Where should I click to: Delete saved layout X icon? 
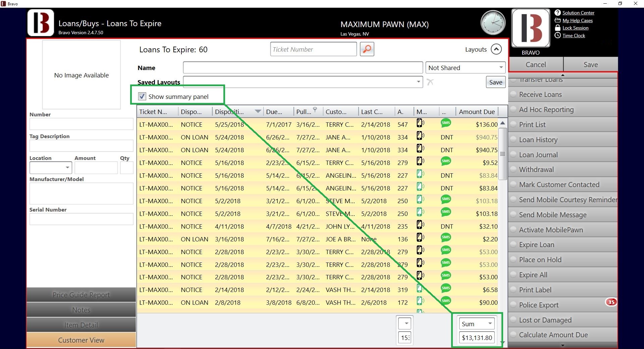pos(430,82)
